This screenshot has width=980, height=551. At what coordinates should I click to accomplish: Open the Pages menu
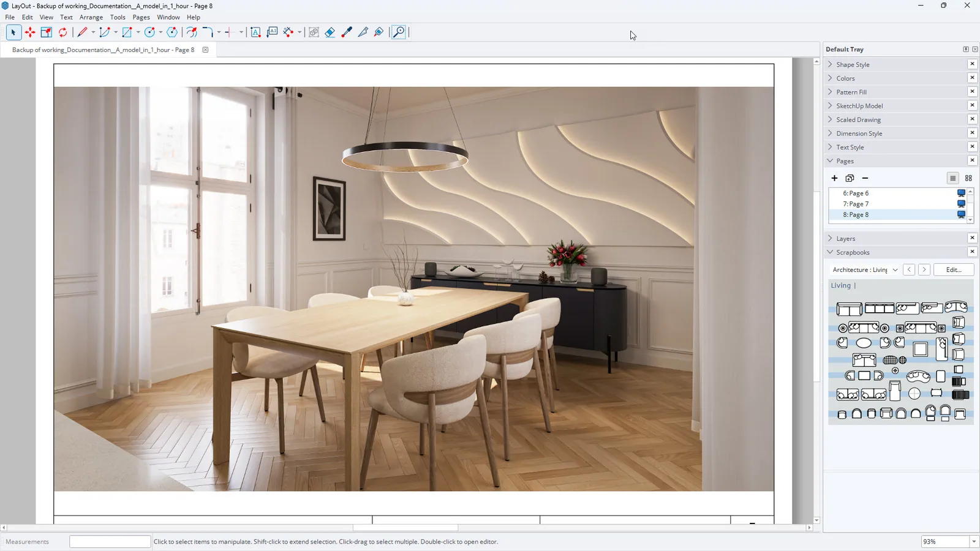tap(141, 17)
